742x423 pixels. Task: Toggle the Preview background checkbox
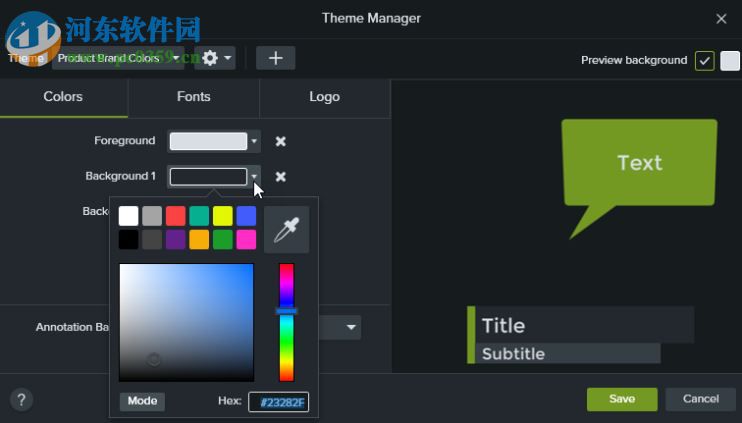pyautogui.click(x=705, y=61)
